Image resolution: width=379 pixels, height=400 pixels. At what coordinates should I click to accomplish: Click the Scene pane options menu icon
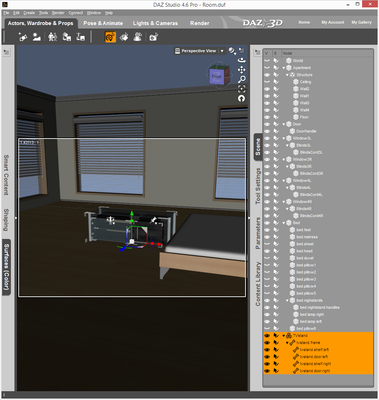(257, 52)
